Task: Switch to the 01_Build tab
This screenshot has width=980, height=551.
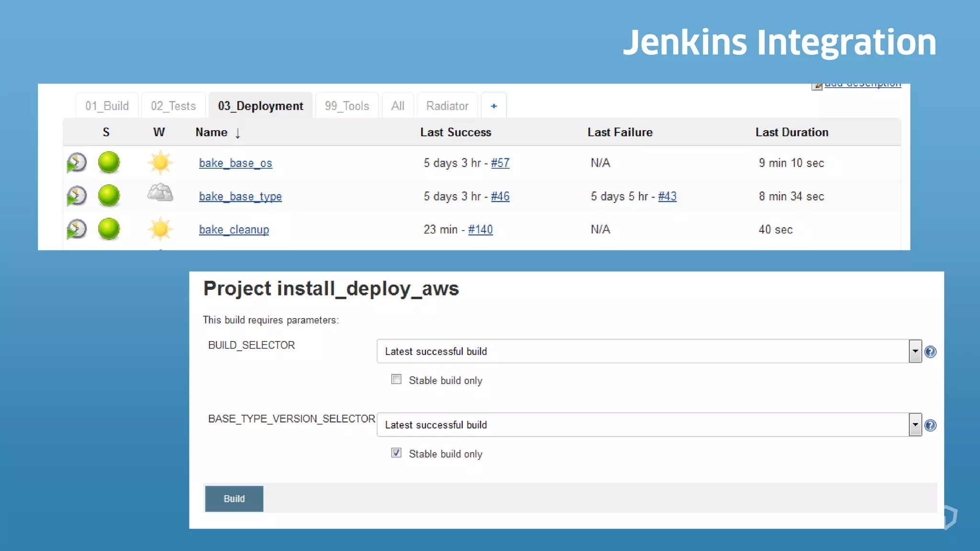Action: [107, 106]
